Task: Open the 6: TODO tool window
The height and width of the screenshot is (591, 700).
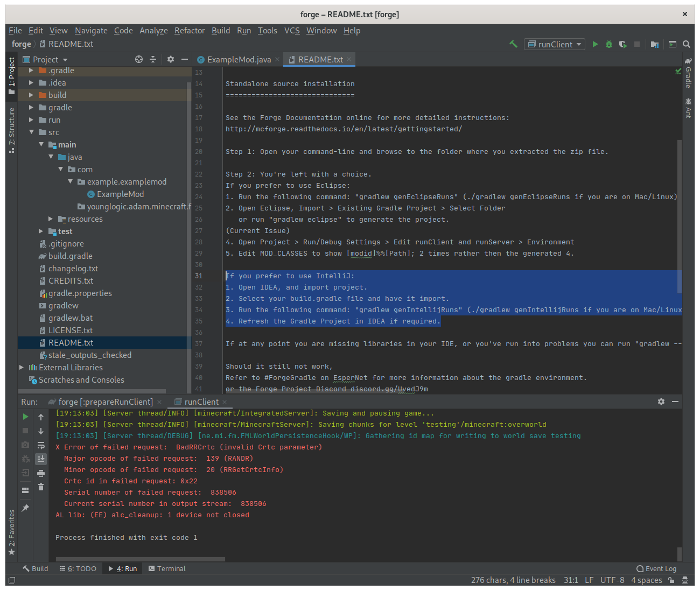Action: [78, 568]
